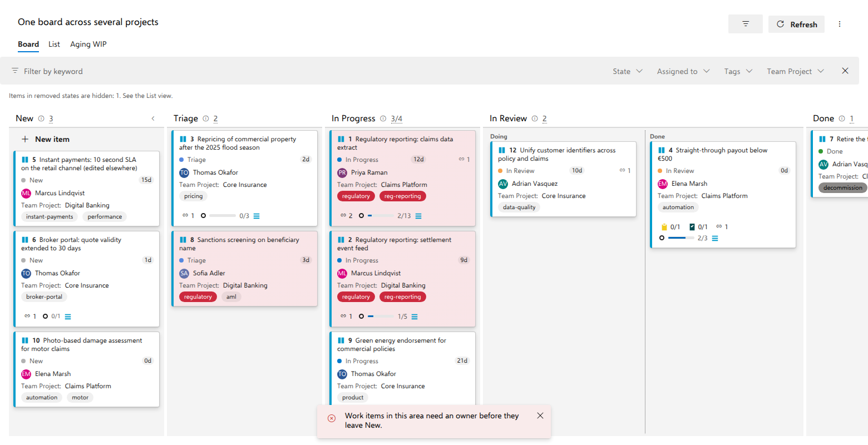Image resolution: width=868 pixels, height=445 pixels.
Task: Click the data-quality tag on card 12
Action: pos(519,207)
